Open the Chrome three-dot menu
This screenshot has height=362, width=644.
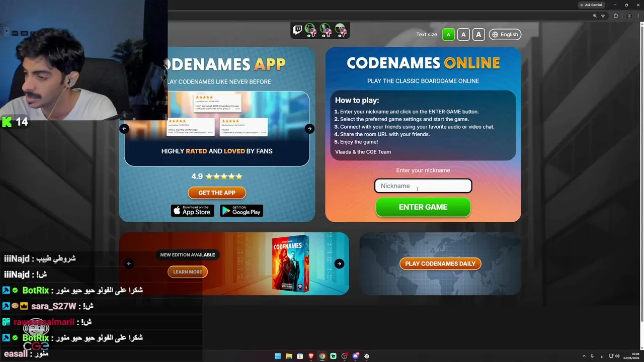638,16
